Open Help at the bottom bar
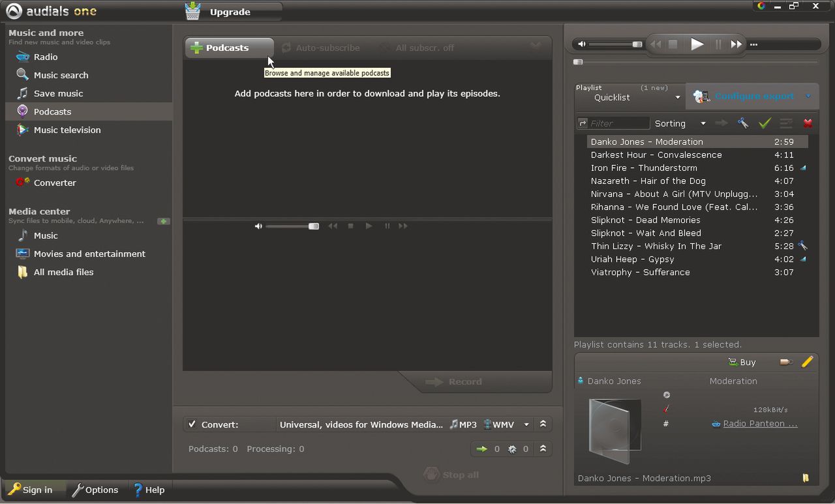The height and width of the screenshot is (504, 835). [x=149, y=490]
